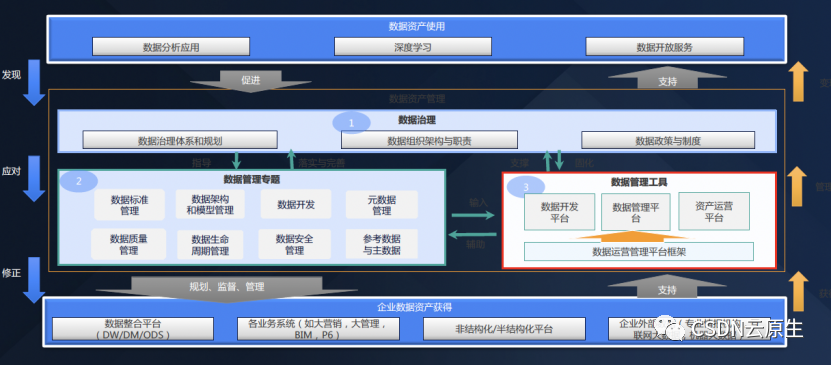
Task: Click 数据开发 tile in 数据管理专题
Action: (296, 204)
